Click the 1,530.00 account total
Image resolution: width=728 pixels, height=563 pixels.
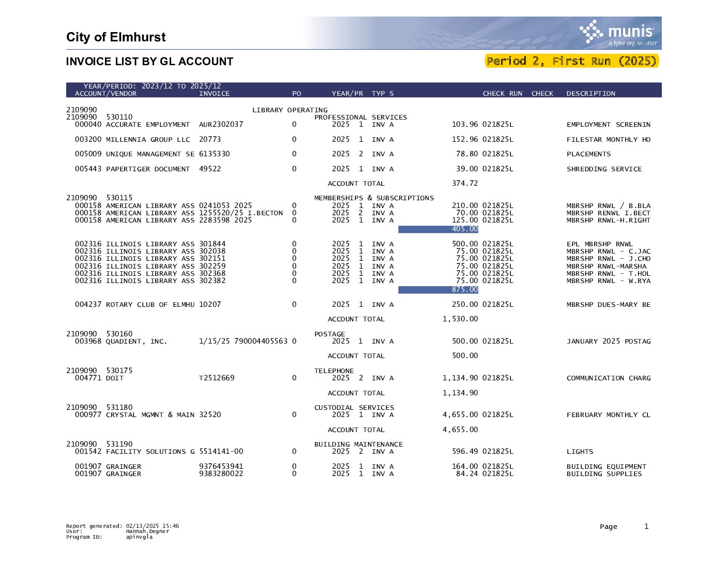click(460, 319)
